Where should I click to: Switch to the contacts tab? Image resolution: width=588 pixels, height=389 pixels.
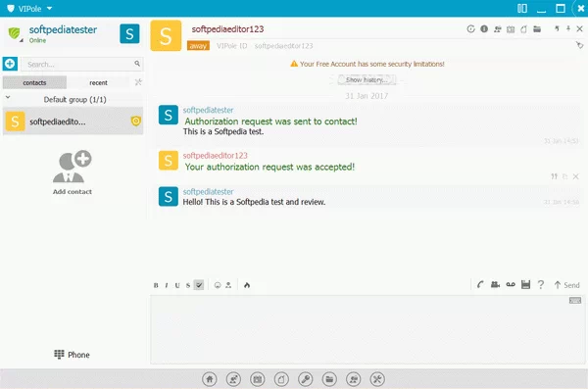coord(34,82)
